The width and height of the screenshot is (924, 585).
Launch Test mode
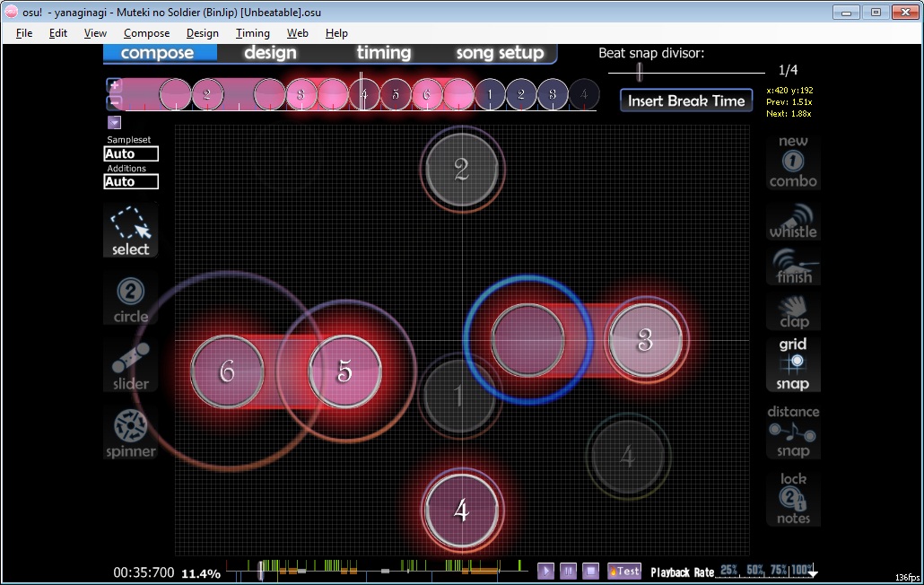pyautogui.click(x=624, y=571)
